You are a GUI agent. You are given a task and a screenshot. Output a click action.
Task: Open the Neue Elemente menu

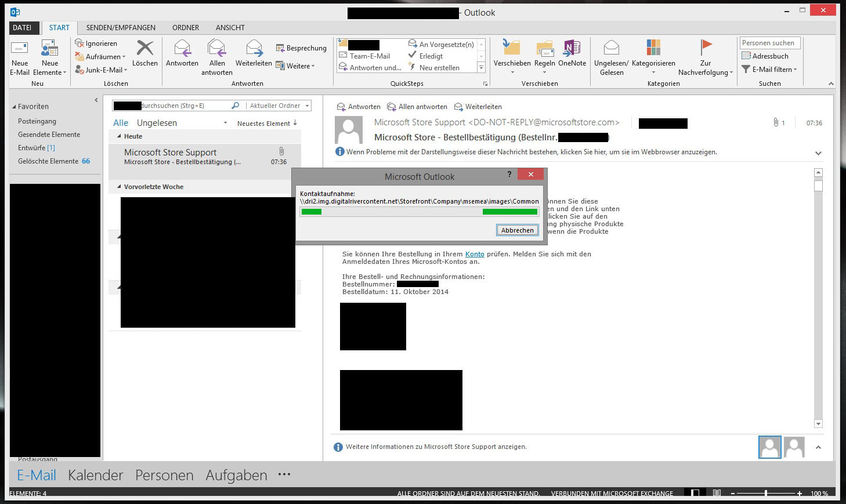50,58
